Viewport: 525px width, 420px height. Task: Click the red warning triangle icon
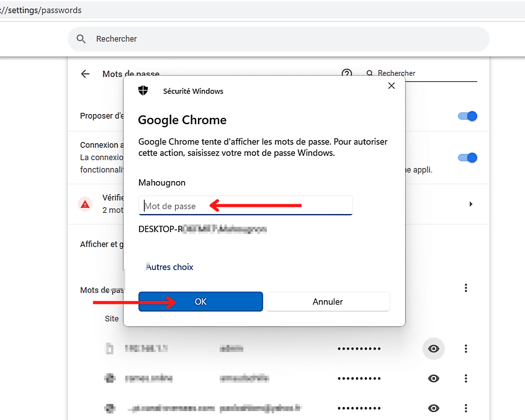pos(85,204)
